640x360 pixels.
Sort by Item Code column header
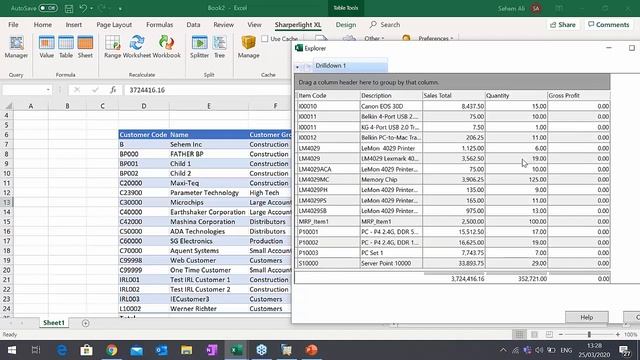point(328,95)
